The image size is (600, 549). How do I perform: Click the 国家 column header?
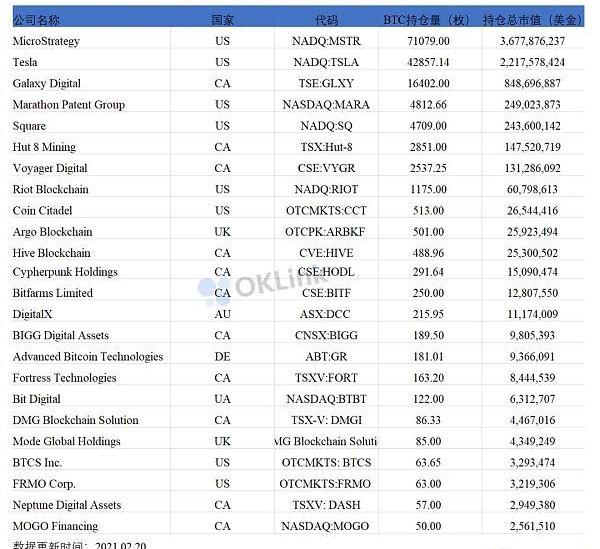pos(223,20)
